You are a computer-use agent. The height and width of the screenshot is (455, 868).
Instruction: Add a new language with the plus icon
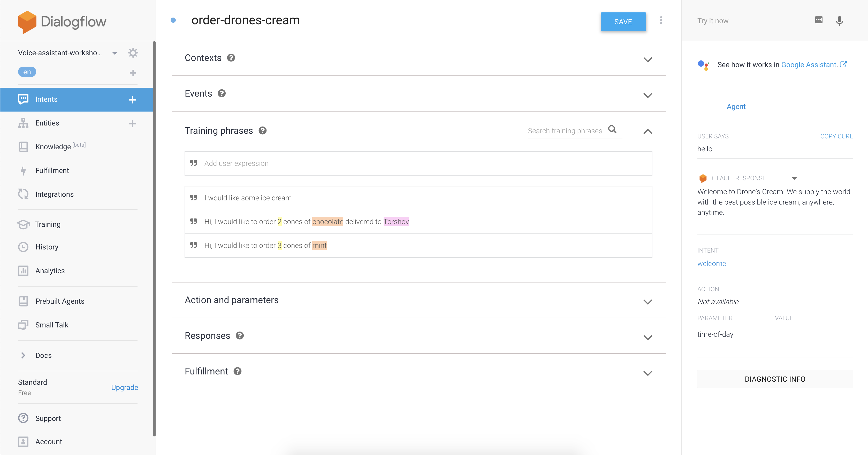pos(133,73)
